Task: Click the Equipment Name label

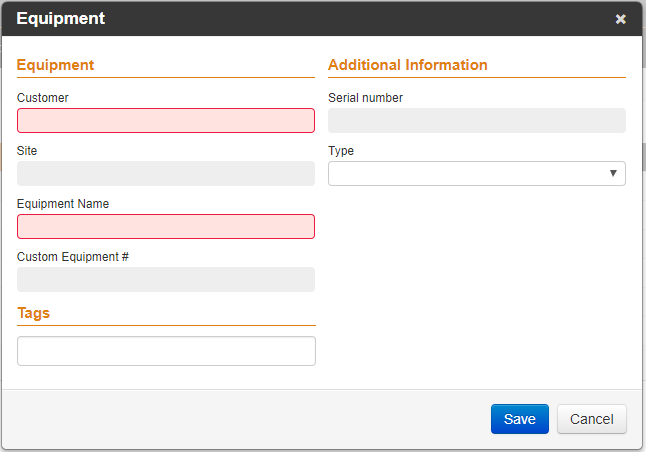Action: 63,204
